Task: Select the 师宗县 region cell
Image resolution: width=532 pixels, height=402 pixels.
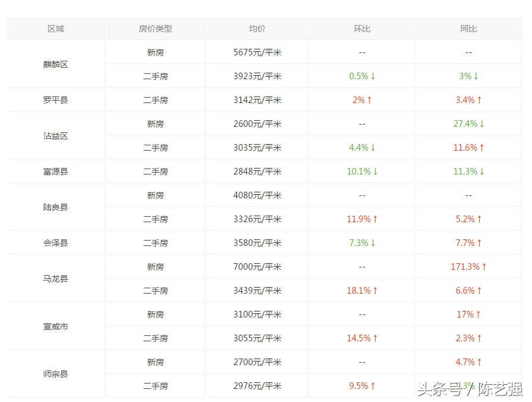Action: click(x=56, y=374)
